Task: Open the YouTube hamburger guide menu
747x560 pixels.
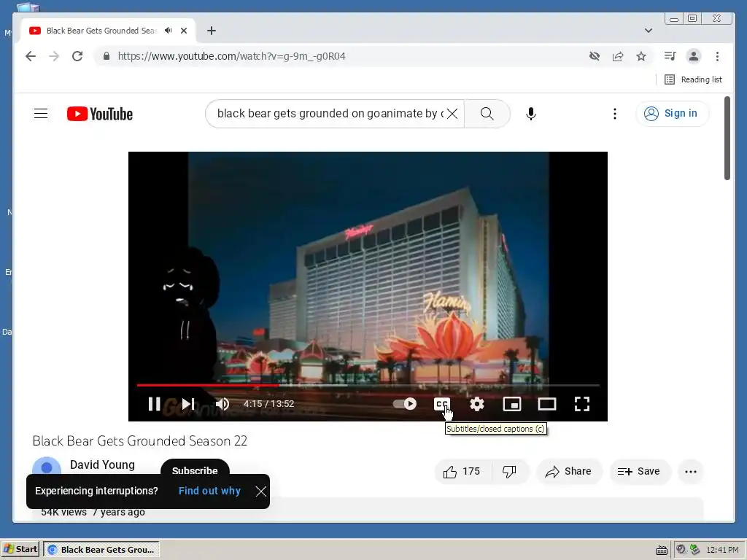Action: click(41, 113)
